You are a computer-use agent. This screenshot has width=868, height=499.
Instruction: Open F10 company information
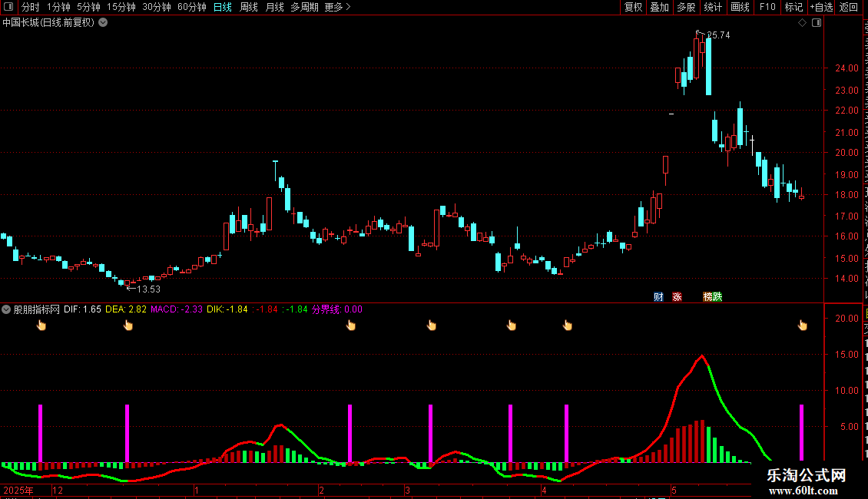(767, 7)
